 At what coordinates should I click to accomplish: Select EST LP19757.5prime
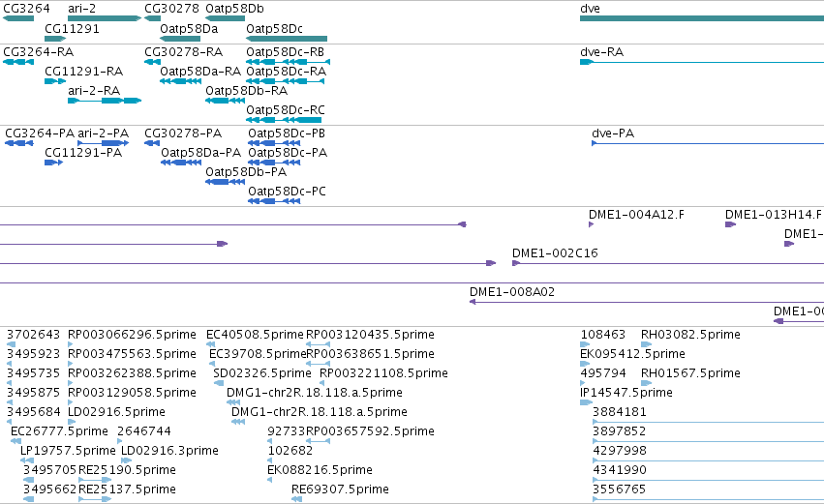(68, 451)
